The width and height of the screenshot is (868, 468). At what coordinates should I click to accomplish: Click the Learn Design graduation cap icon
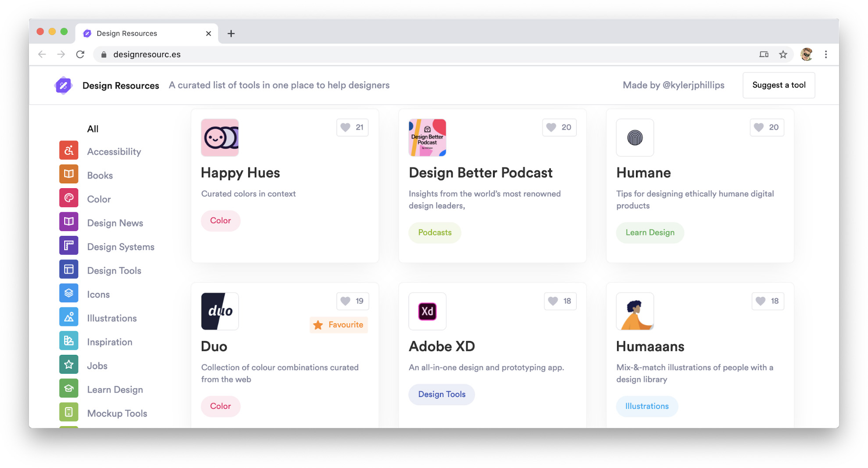(69, 388)
